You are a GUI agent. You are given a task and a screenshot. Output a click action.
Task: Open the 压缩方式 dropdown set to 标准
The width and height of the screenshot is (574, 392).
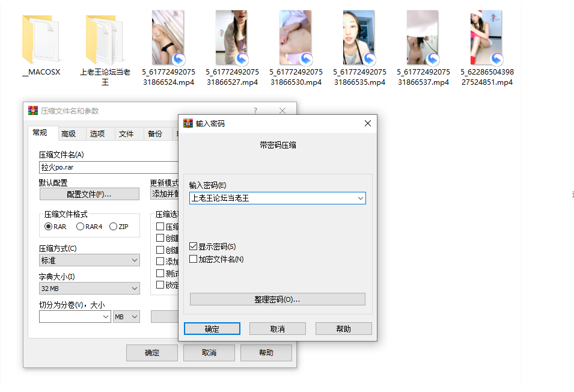coord(89,260)
